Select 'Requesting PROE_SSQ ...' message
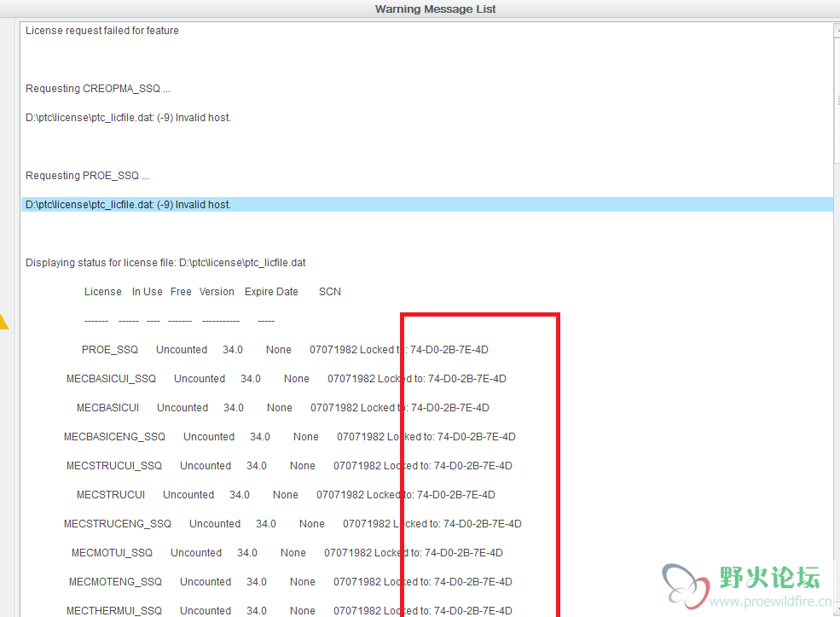The image size is (840, 617). [87, 175]
